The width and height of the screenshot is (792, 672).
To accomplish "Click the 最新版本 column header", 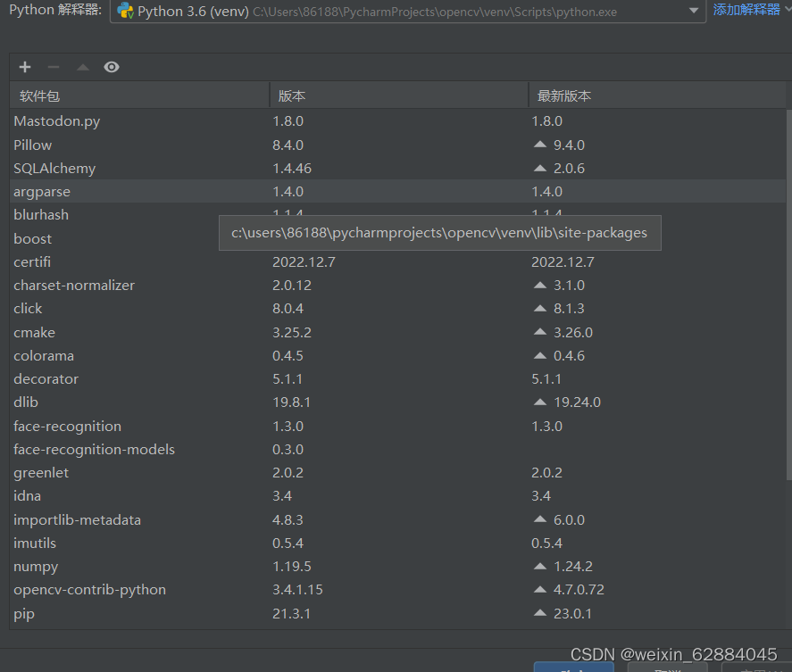I will tap(657, 95).
